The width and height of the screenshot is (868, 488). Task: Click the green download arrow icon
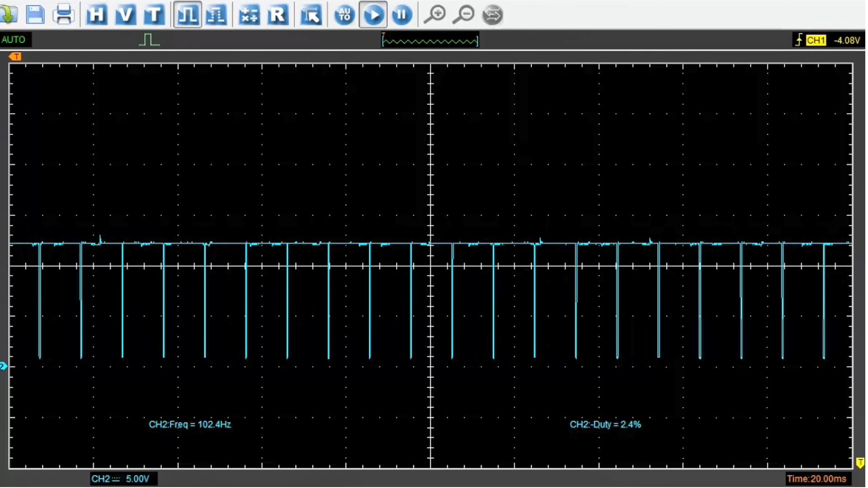pyautogui.click(x=9, y=14)
